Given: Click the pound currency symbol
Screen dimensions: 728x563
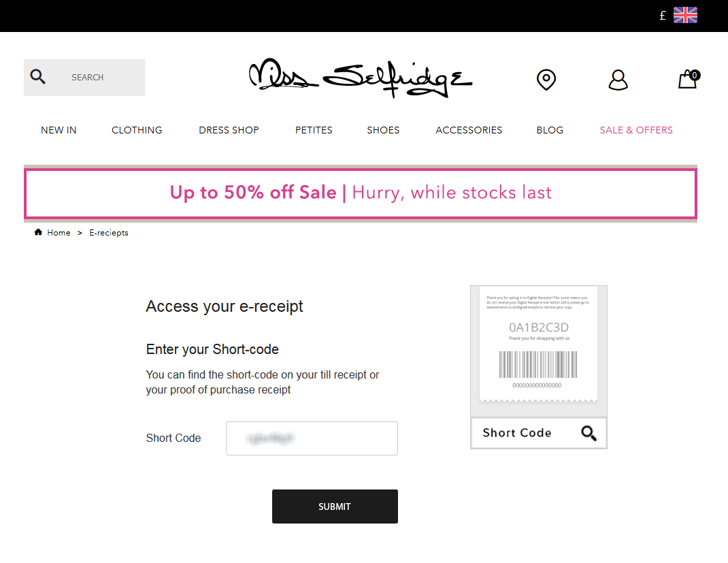Looking at the screenshot, I should click(x=663, y=16).
